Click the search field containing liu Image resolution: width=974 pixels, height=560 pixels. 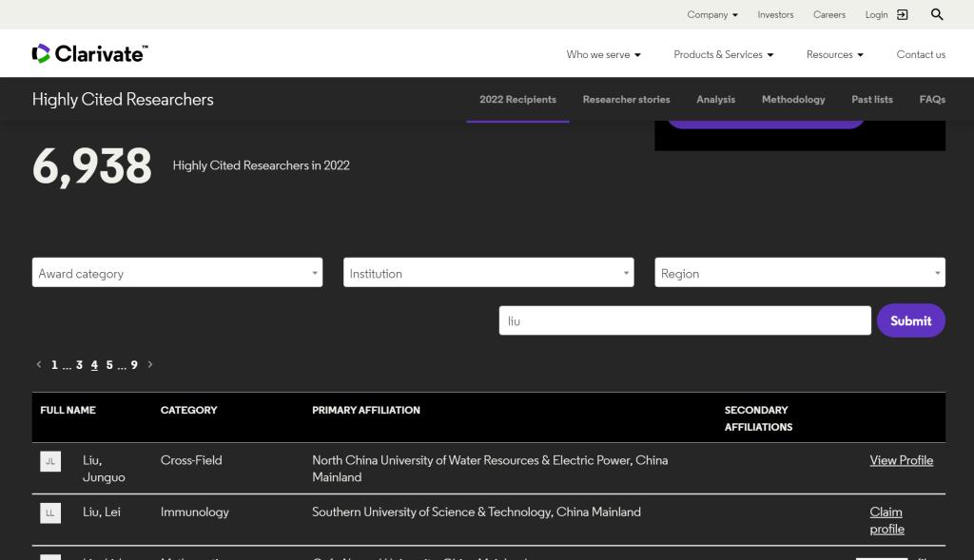pos(685,320)
